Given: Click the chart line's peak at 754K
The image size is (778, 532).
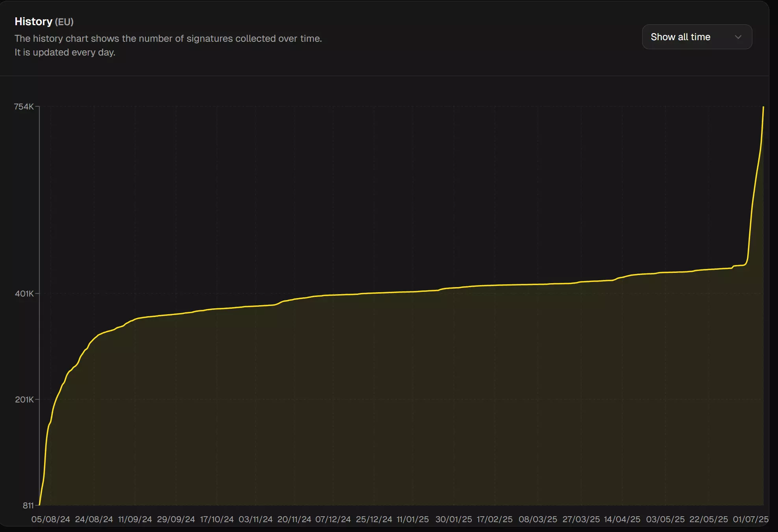Looking at the screenshot, I should point(763,107).
